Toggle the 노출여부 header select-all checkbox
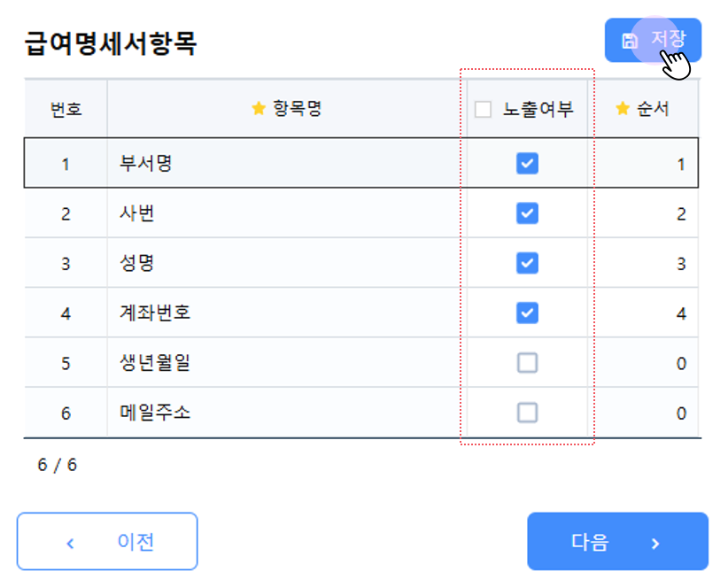 (x=483, y=110)
